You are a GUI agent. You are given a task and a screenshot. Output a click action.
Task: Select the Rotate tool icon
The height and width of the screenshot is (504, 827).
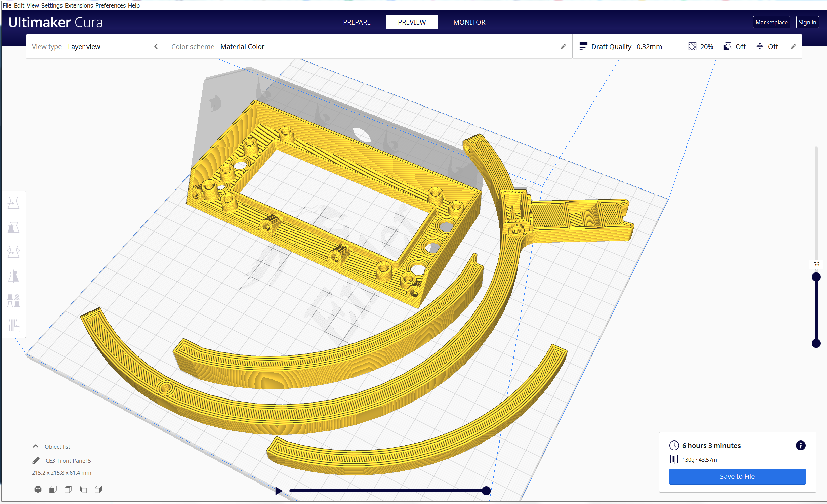pyautogui.click(x=14, y=252)
